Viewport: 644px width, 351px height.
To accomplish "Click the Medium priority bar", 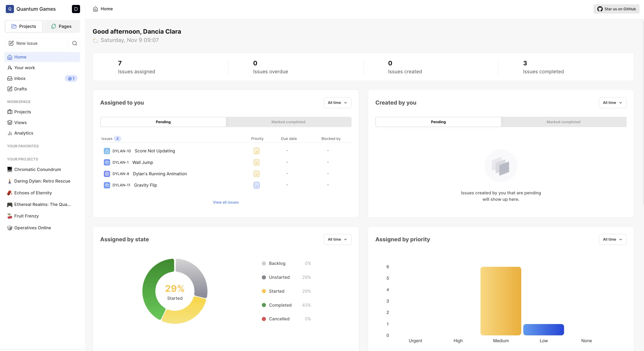I will 501,301.
